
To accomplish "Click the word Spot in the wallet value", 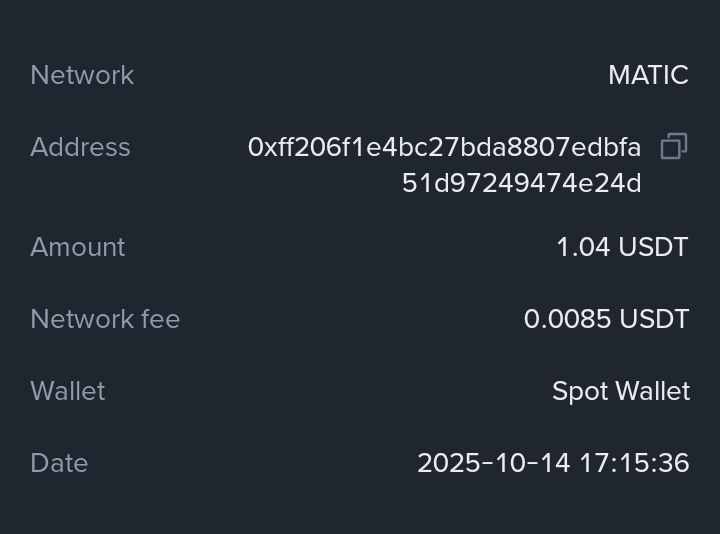I will click(574, 391).
